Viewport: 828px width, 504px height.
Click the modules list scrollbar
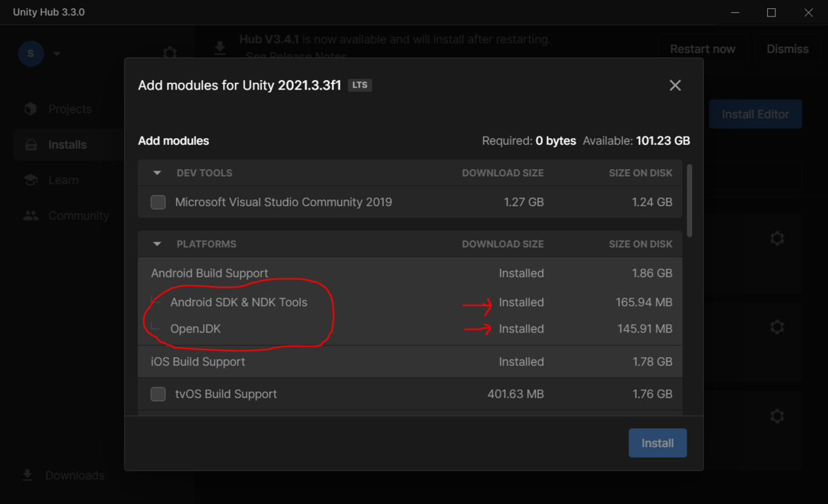[x=690, y=201]
